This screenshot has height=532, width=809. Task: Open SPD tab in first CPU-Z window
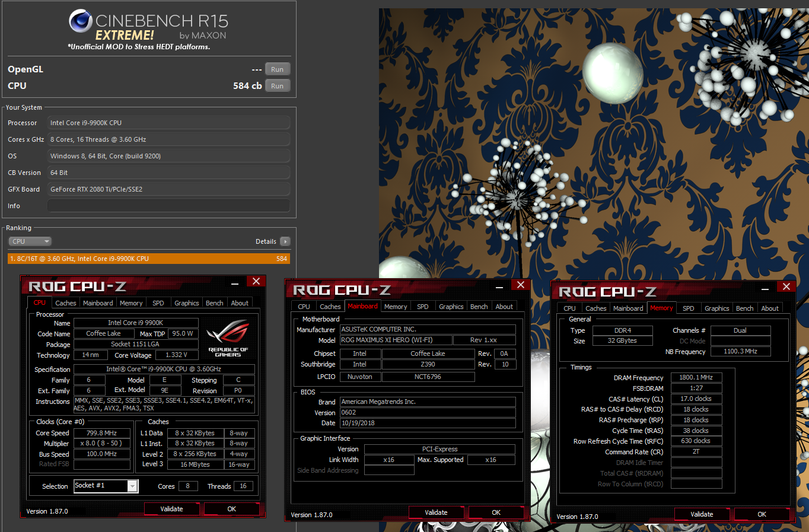pyautogui.click(x=158, y=303)
